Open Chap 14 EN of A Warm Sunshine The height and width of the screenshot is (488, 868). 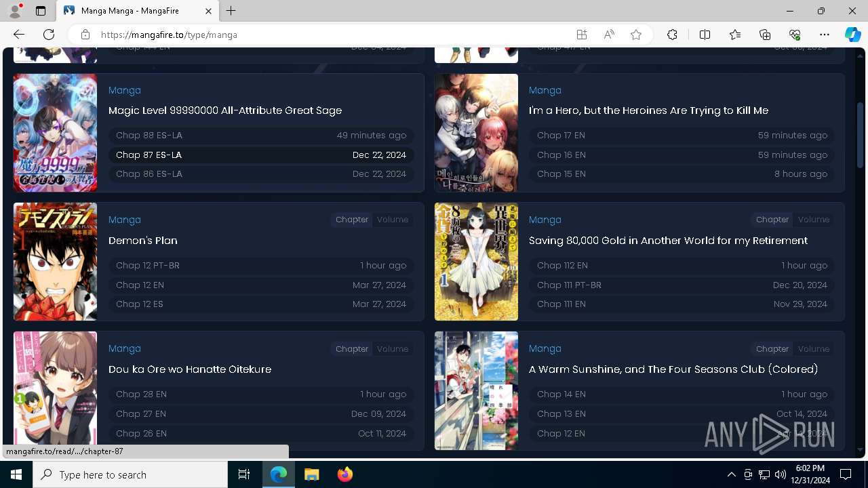point(682,394)
